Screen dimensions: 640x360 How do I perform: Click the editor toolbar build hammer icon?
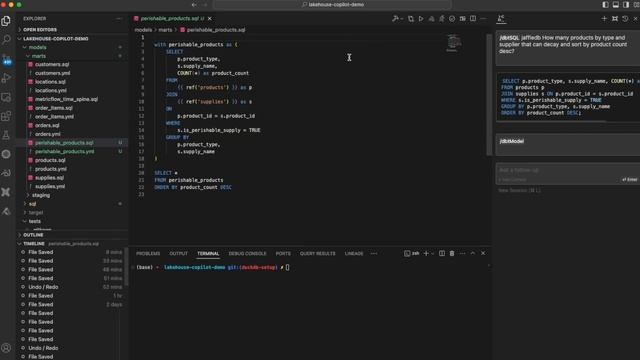click(x=395, y=18)
